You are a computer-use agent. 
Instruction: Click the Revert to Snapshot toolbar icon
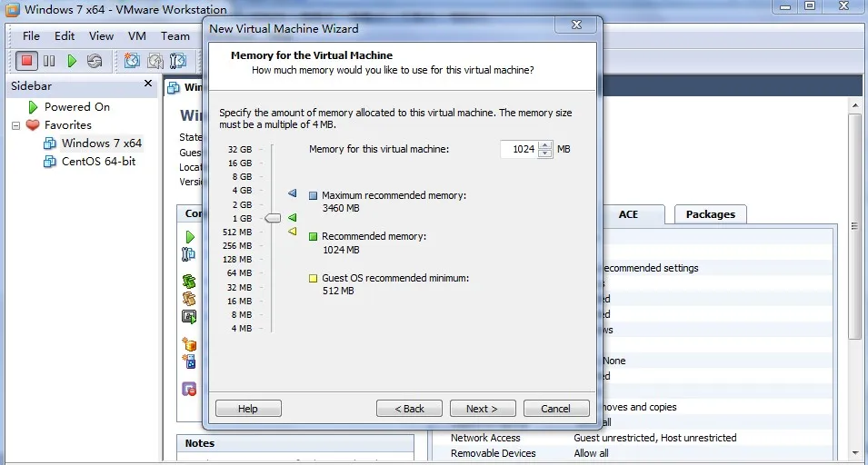tap(155, 61)
